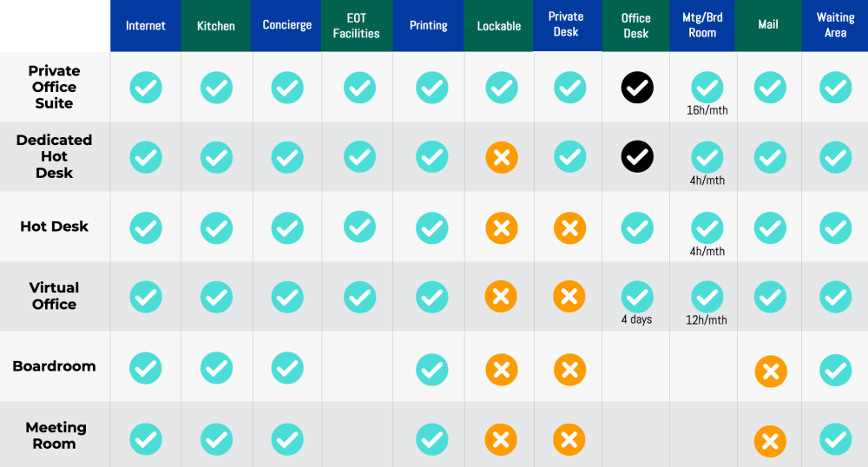Click orange X for Virtual Office Private Desk
868x467 pixels.
[x=569, y=297]
